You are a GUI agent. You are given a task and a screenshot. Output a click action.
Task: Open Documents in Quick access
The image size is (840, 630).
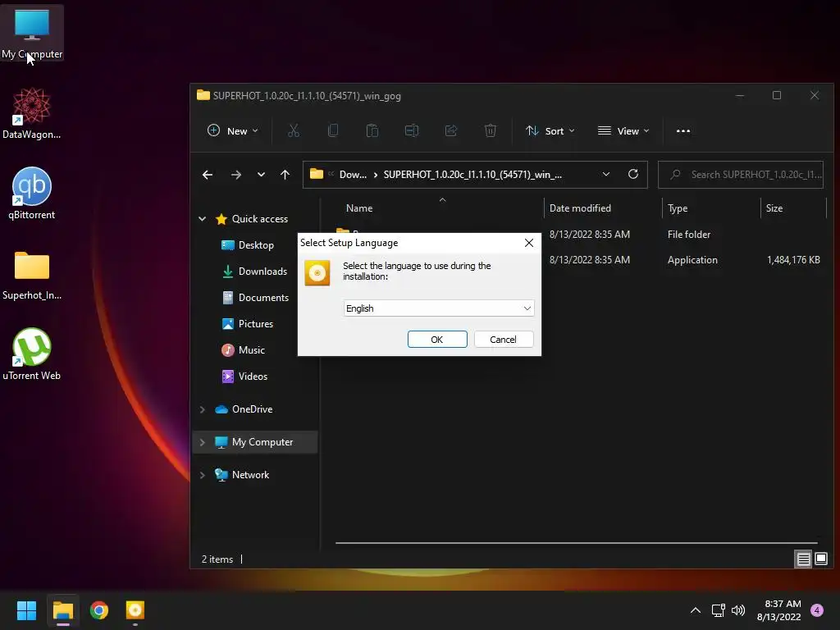(x=263, y=297)
